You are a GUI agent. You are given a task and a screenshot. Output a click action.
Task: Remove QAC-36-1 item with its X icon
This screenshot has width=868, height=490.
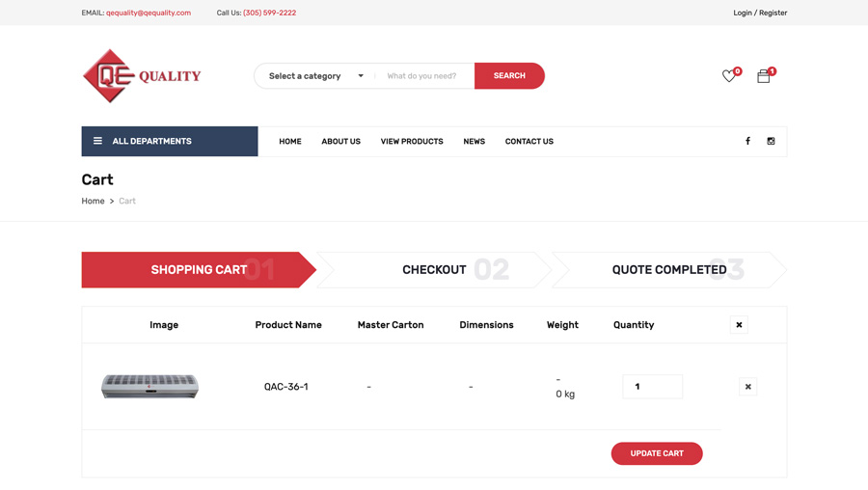pyautogui.click(x=747, y=387)
